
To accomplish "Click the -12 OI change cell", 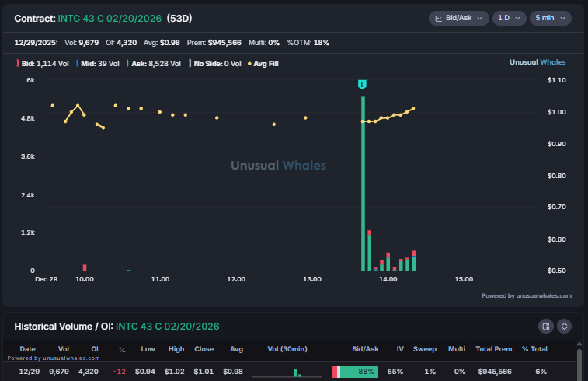I will [120, 372].
